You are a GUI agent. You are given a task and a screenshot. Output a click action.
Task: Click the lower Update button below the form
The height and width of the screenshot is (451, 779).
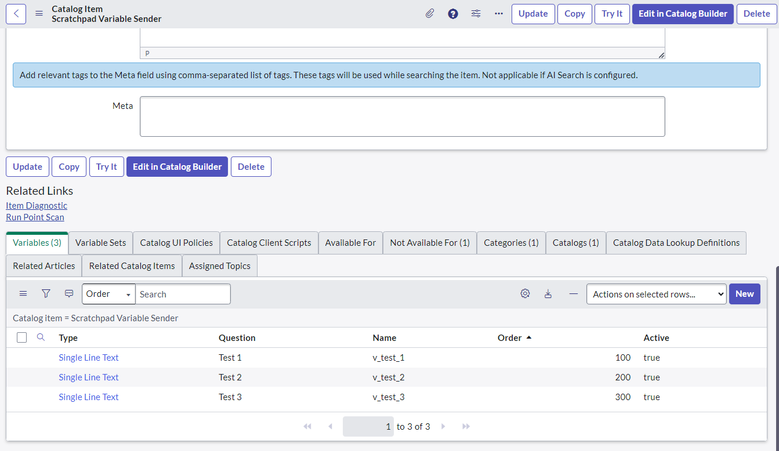point(27,166)
